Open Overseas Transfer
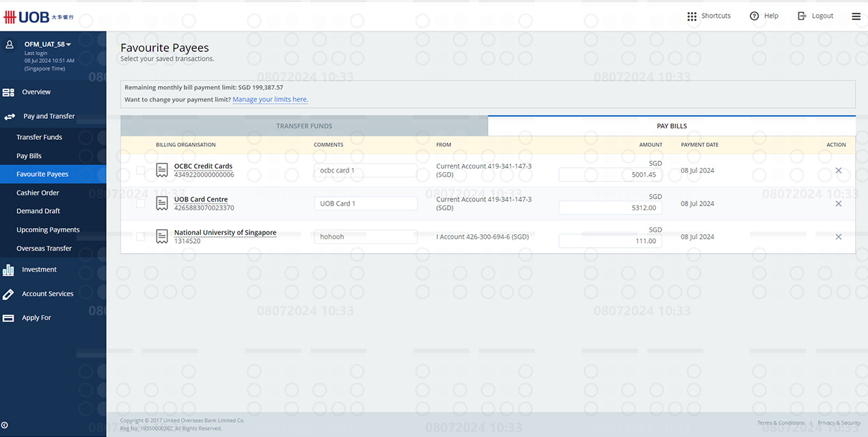Screen dimensions: 868x437 44,249
